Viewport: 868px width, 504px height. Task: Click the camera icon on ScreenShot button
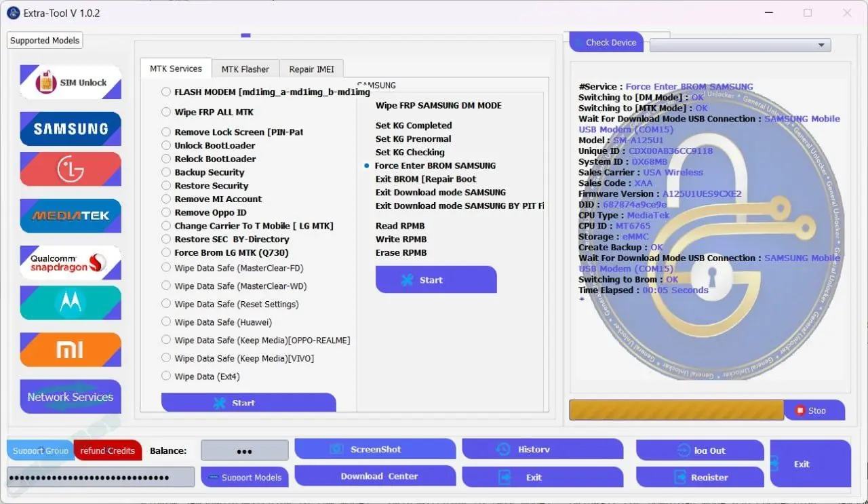coord(336,449)
